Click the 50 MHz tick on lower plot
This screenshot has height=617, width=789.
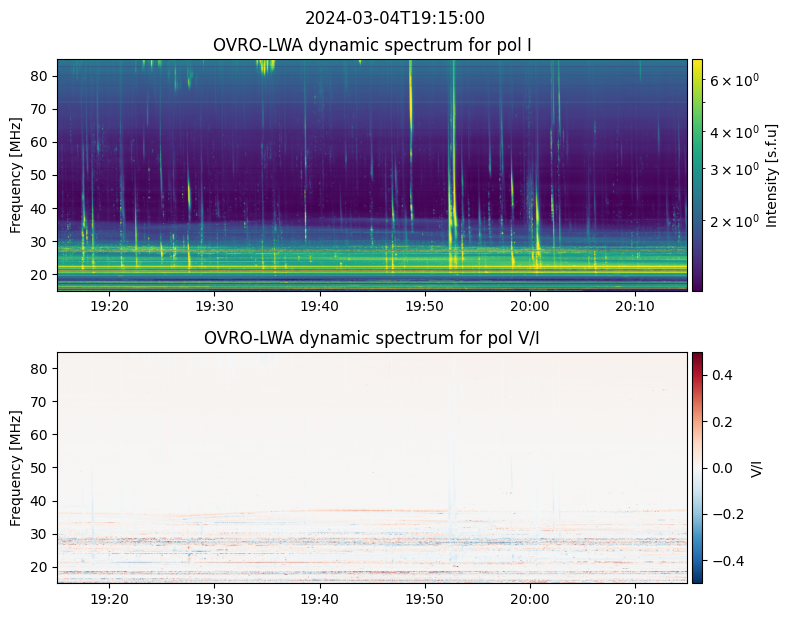[42, 467]
